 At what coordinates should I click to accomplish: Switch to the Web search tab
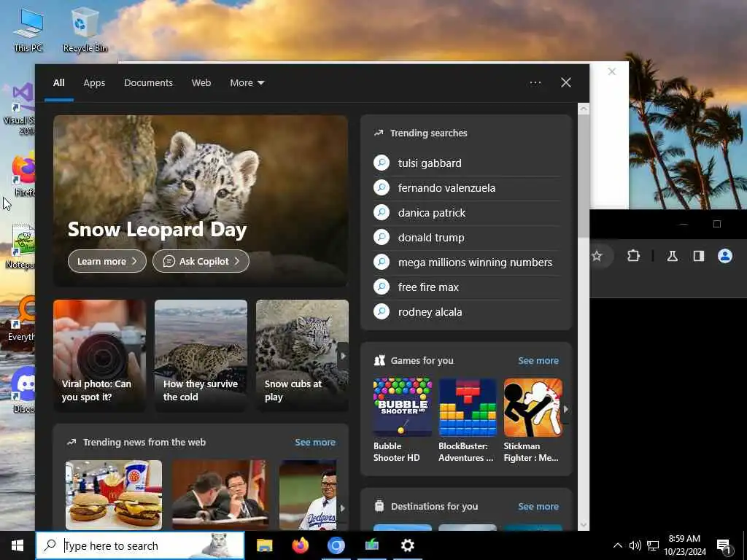point(201,83)
